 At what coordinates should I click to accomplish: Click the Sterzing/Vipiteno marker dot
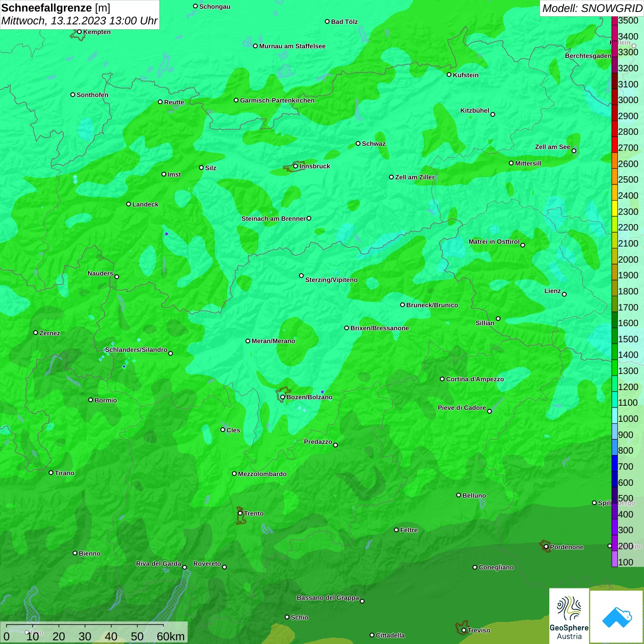(301, 276)
